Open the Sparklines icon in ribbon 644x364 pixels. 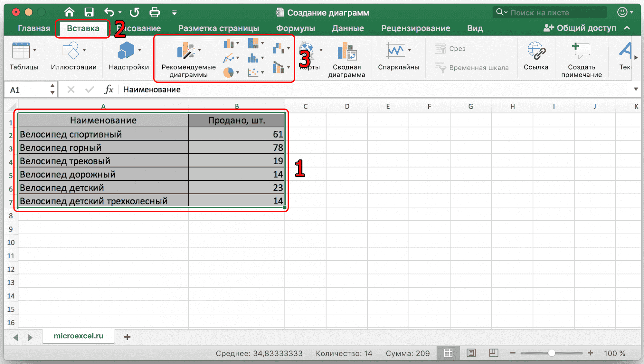pos(395,51)
